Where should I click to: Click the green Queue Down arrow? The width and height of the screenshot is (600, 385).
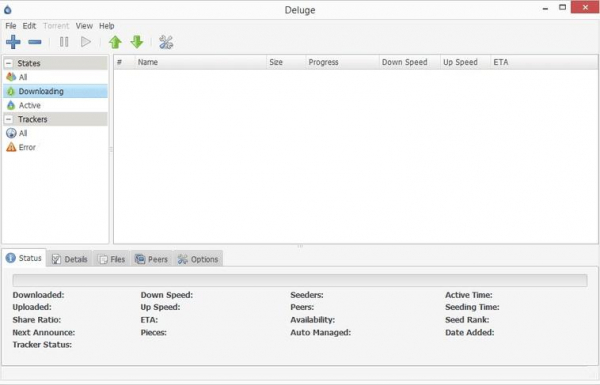pos(137,42)
